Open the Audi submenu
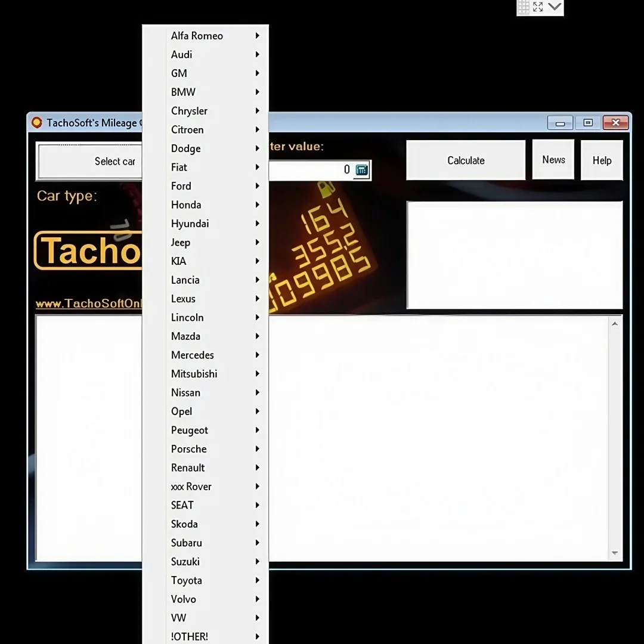This screenshot has height=644, width=644. click(x=205, y=55)
